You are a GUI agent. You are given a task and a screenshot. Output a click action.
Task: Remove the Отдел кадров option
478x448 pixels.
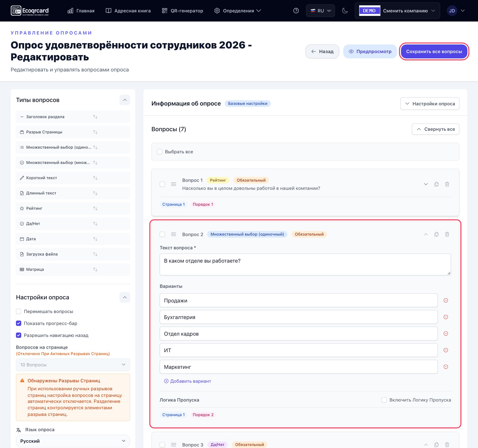tap(445, 333)
